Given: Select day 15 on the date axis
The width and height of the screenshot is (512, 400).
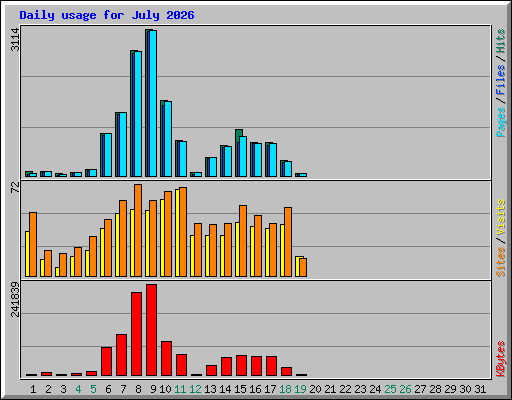Looking at the screenshot, I should click(x=240, y=389).
